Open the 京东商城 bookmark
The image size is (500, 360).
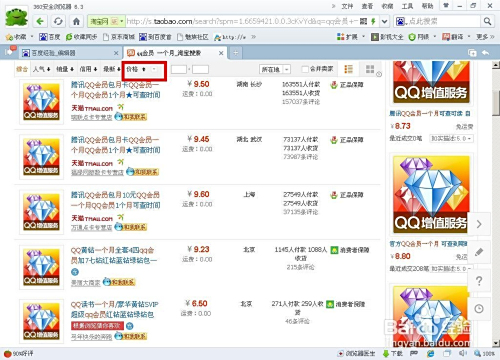coord(119,37)
